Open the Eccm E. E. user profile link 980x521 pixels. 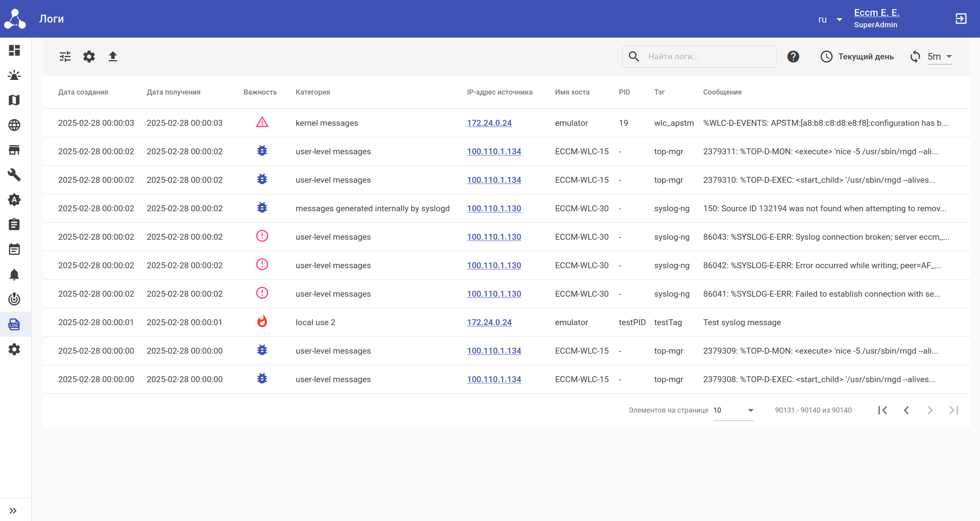[877, 13]
